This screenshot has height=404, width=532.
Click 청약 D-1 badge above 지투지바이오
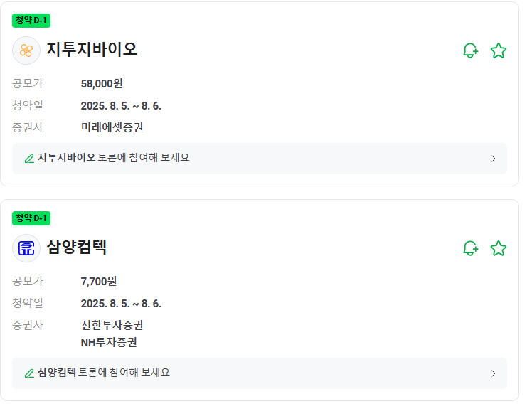pos(31,21)
